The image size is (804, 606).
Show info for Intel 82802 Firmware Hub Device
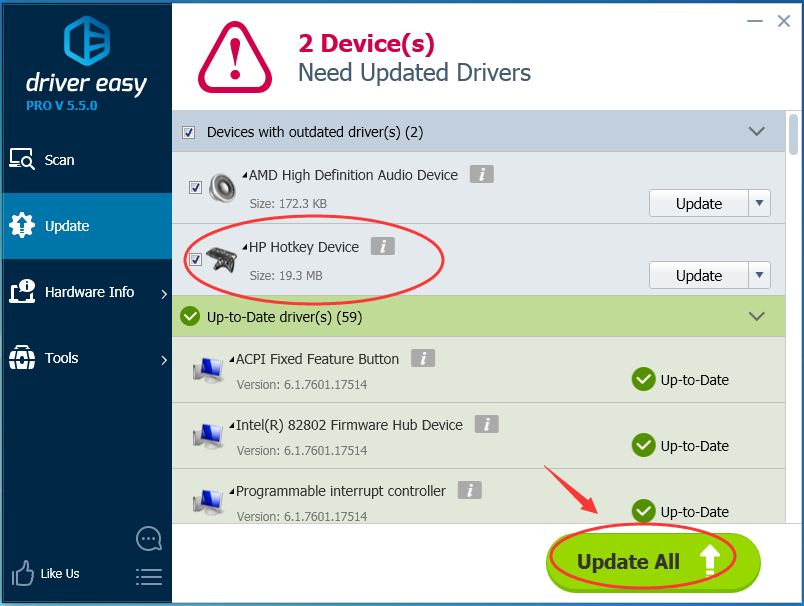(486, 425)
